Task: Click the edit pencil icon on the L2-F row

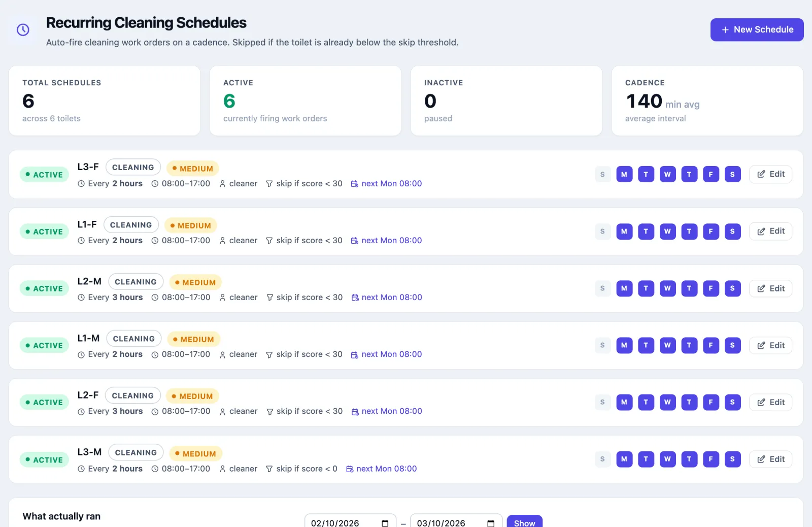Action: tap(761, 402)
